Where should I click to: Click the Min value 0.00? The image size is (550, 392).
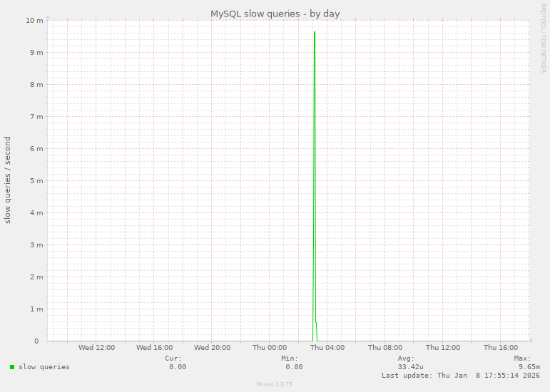(294, 367)
